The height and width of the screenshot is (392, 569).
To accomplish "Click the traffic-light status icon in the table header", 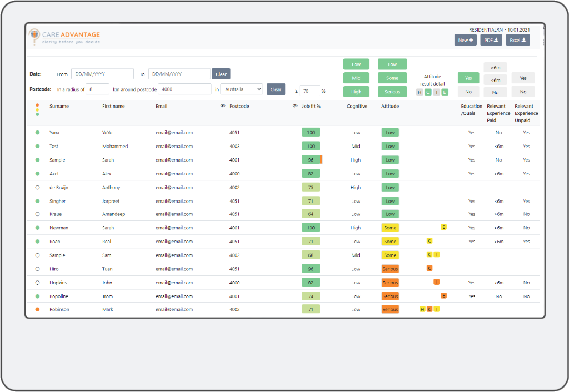I will pyautogui.click(x=37, y=109).
